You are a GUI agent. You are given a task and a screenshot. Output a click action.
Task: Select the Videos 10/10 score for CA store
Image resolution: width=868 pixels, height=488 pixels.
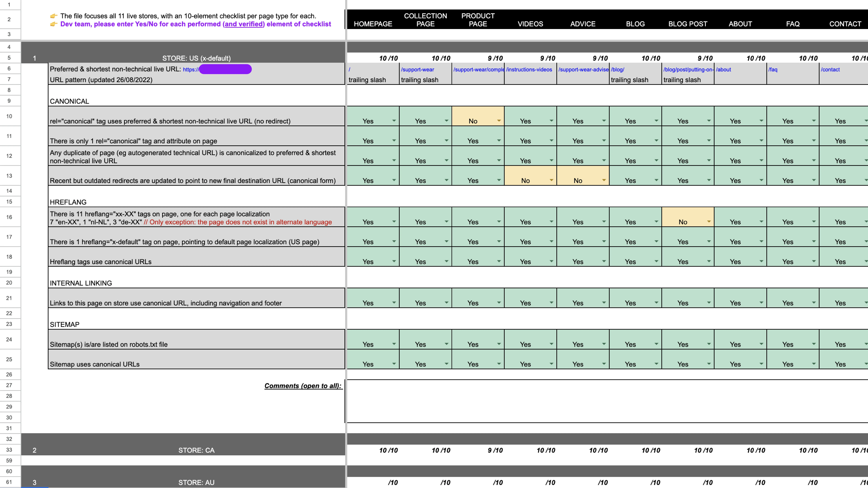coord(530,450)
